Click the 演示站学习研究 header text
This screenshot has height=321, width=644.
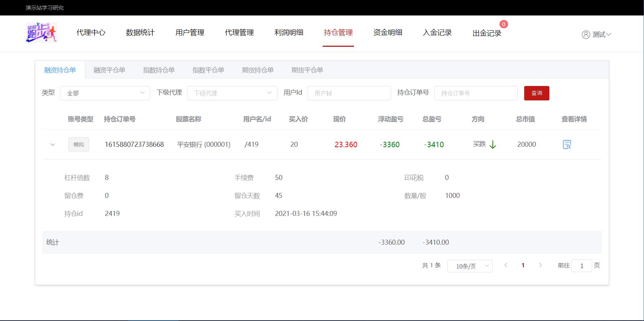[x=45, y=8]
